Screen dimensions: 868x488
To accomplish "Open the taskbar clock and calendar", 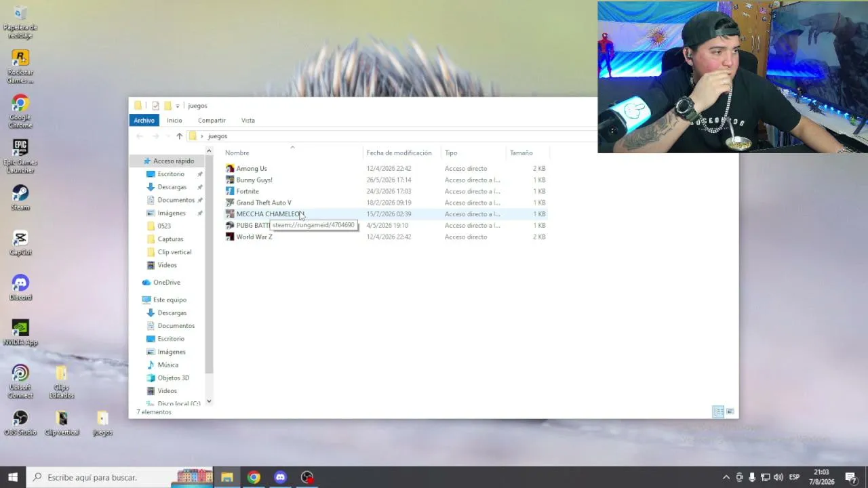I will tap(821, 477).
